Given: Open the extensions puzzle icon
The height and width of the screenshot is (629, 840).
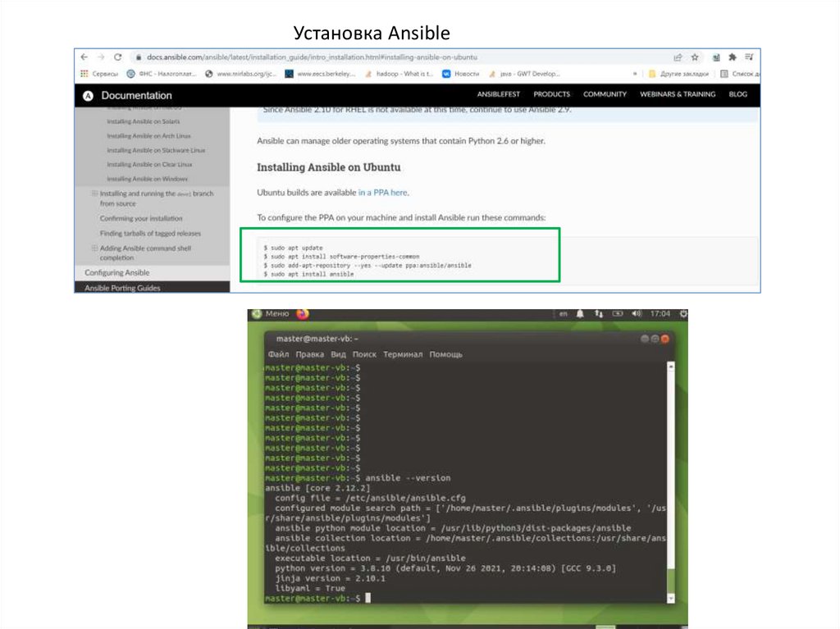Looking at the screenshot, I should coord(733,57).
